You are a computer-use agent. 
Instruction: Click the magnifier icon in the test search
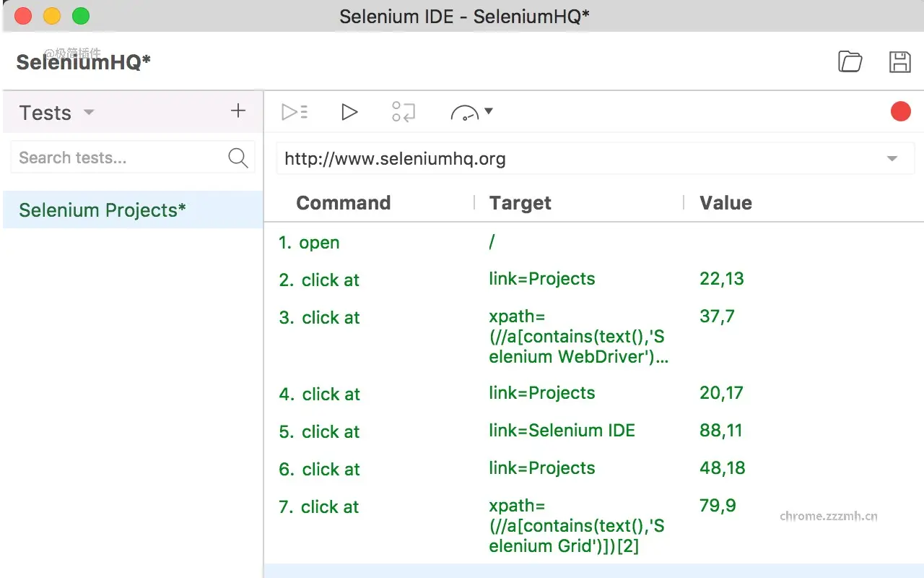238,157
